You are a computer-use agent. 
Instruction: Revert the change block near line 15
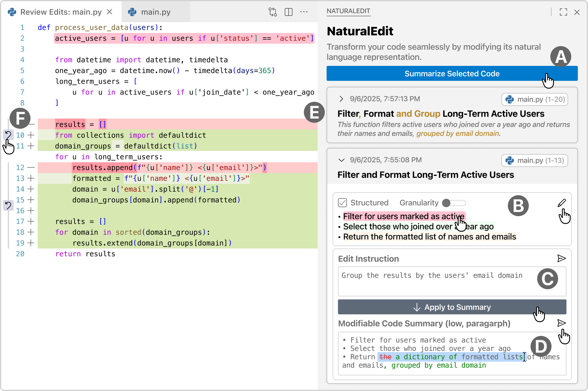point(8,205)
